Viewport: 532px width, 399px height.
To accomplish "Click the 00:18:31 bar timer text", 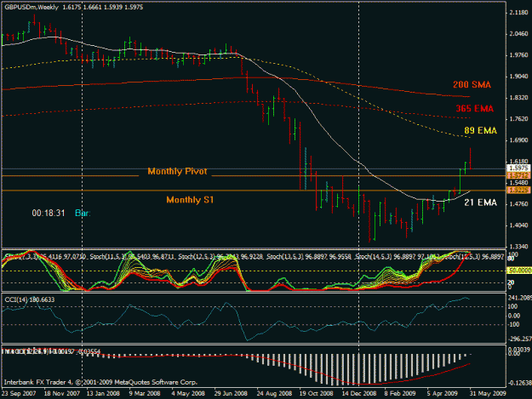I will pyautogui.click(x=49, y=213).
